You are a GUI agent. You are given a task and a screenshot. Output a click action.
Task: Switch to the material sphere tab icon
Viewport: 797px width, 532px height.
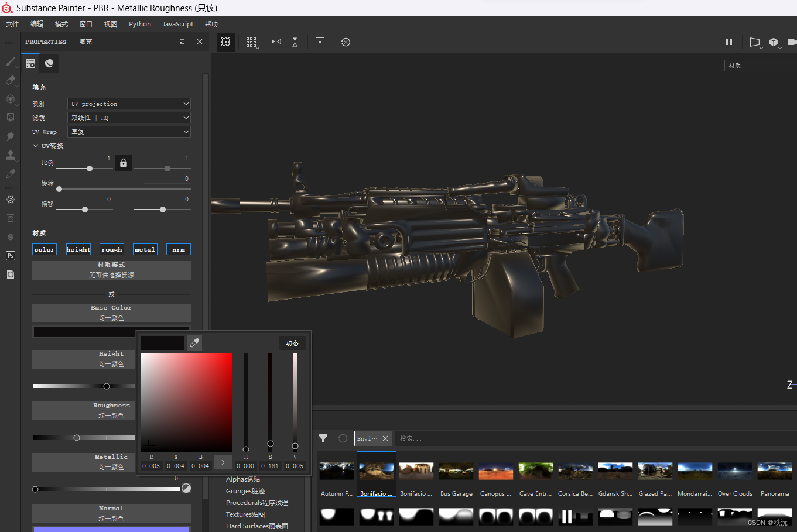point(49,63)
